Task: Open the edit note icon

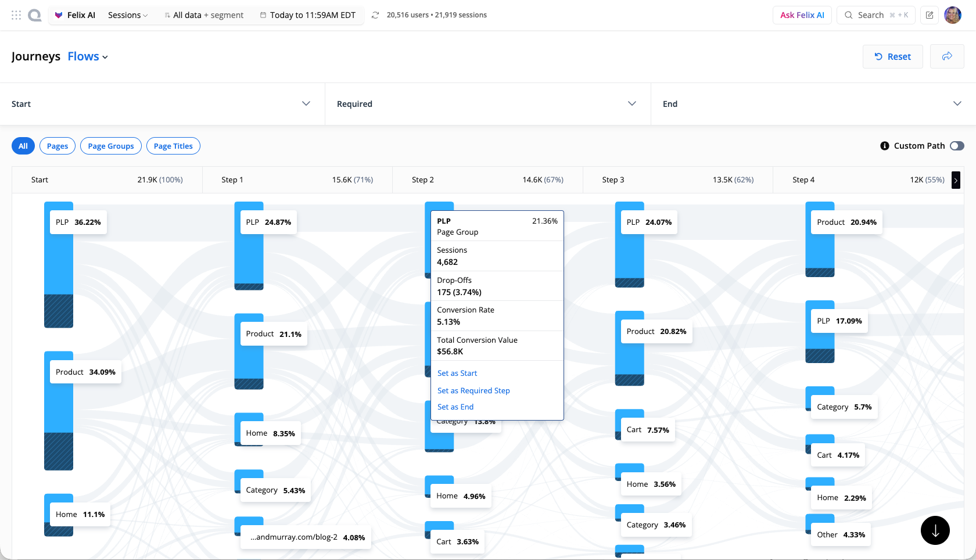Action: coord(930,15)
